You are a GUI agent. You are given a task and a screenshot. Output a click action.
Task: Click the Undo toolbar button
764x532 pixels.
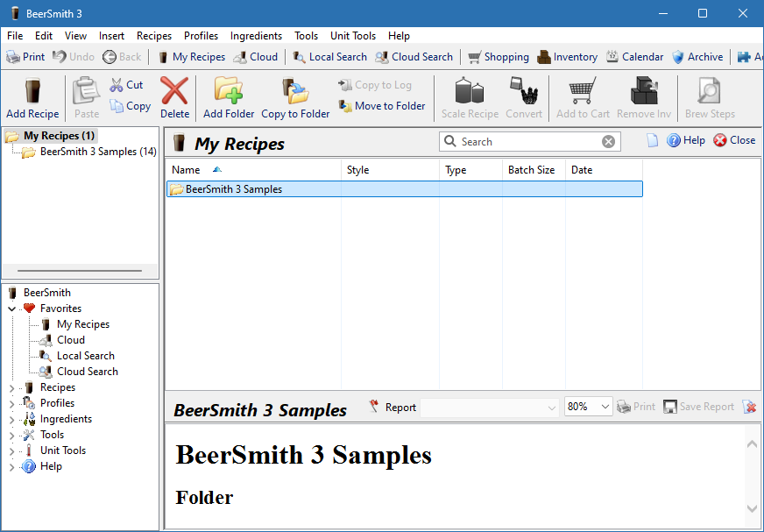pyautogui.click(x=74, y=57)
